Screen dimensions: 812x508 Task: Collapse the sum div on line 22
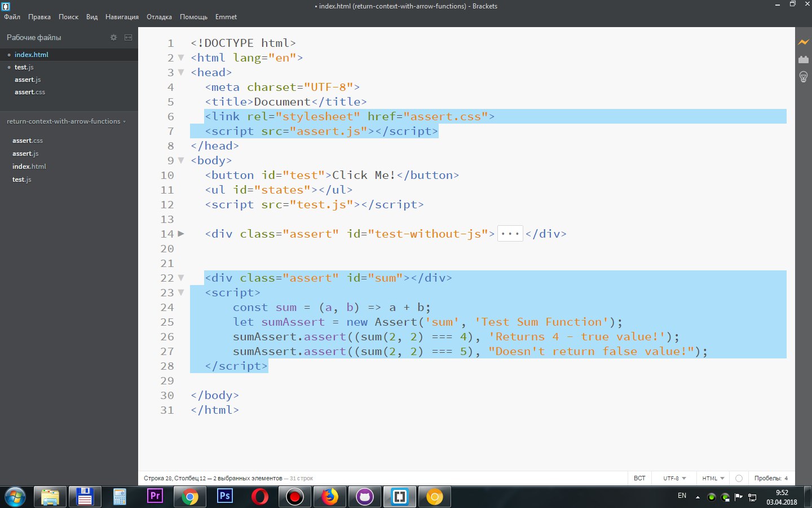coord(181,278)
